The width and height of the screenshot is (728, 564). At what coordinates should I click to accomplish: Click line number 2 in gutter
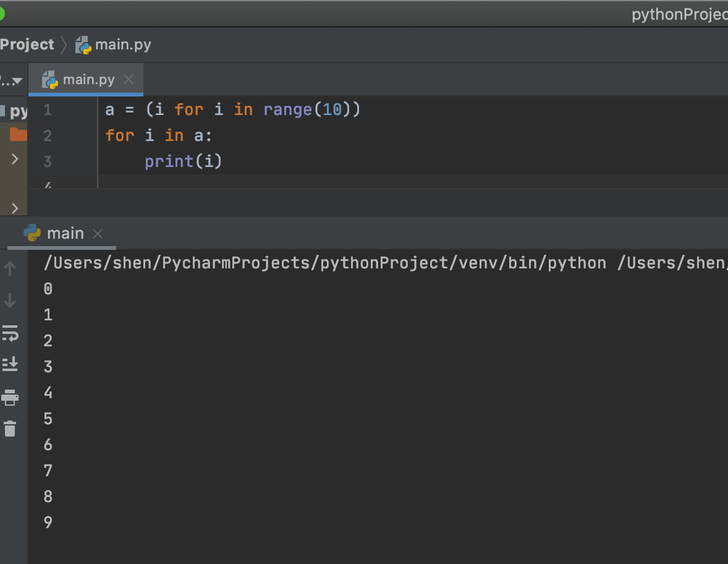coord(48,135)
